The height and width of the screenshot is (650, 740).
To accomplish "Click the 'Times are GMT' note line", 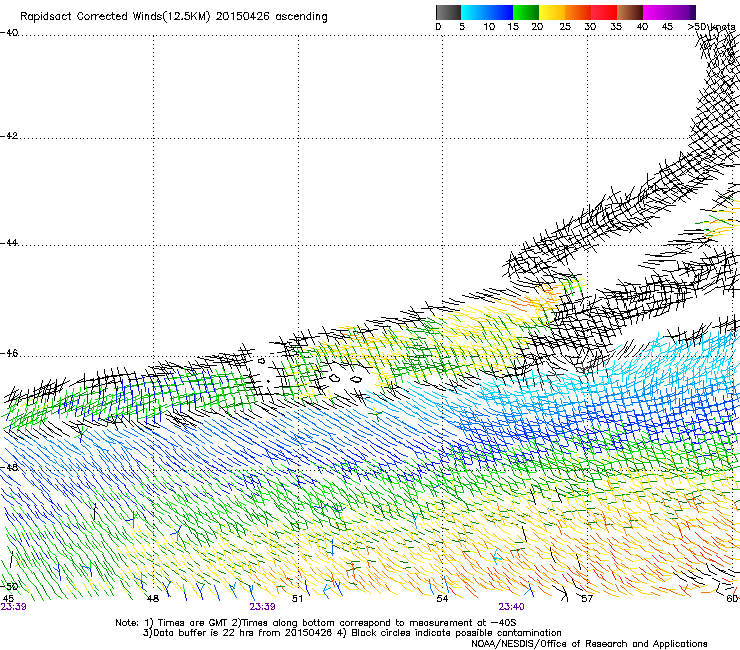I will [x=316, y=623].
